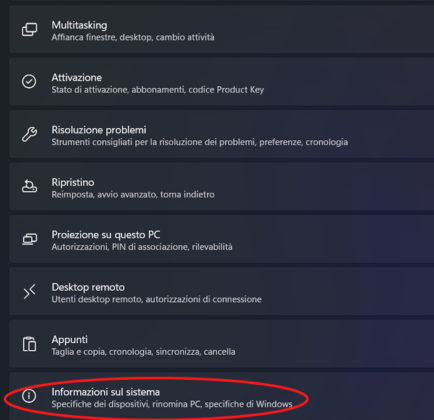
Task: Select the Appunti title label
Action: click(69, 339)
